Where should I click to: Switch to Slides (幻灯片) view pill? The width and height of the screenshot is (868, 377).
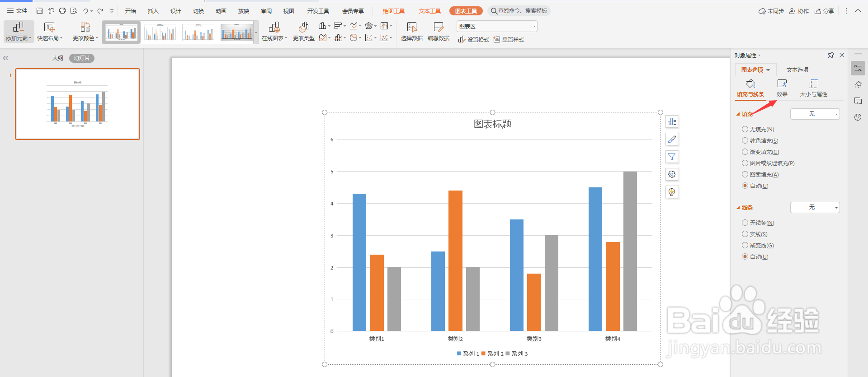pos(82,58)
